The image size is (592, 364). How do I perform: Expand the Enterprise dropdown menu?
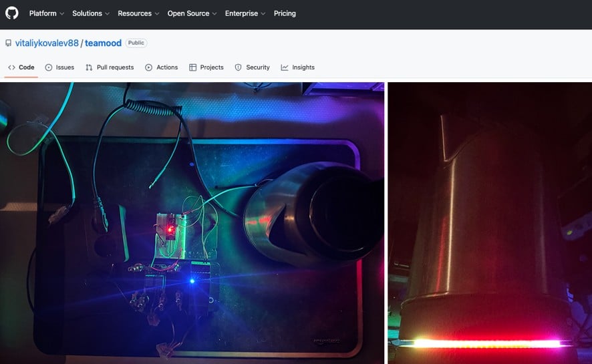pyautogui.click(x=245, y=13)
